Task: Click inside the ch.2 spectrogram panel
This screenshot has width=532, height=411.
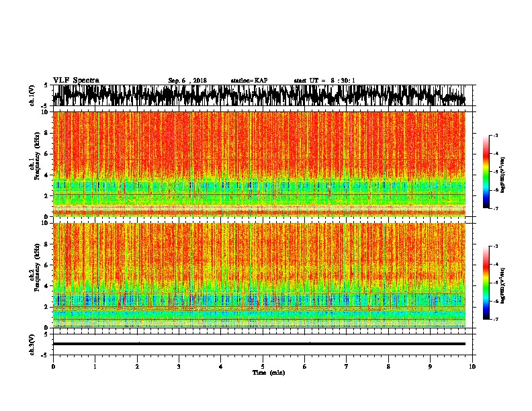Action: [x=262, y=275]
